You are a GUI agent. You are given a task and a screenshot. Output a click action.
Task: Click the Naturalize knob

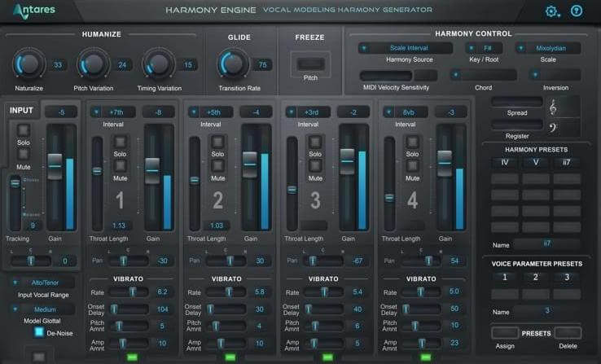point(29,64)
